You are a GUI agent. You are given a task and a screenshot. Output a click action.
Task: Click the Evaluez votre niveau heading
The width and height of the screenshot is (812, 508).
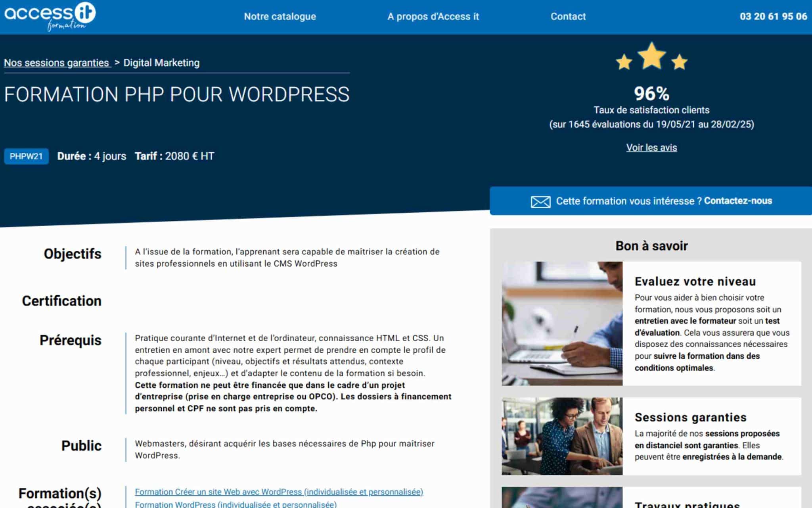pos(695,281)
